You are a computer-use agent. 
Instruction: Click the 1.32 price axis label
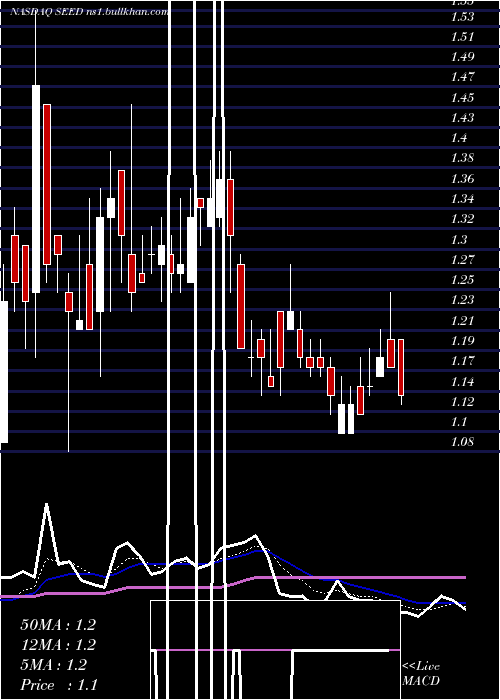pyautogui.click(x=462, y=219)
